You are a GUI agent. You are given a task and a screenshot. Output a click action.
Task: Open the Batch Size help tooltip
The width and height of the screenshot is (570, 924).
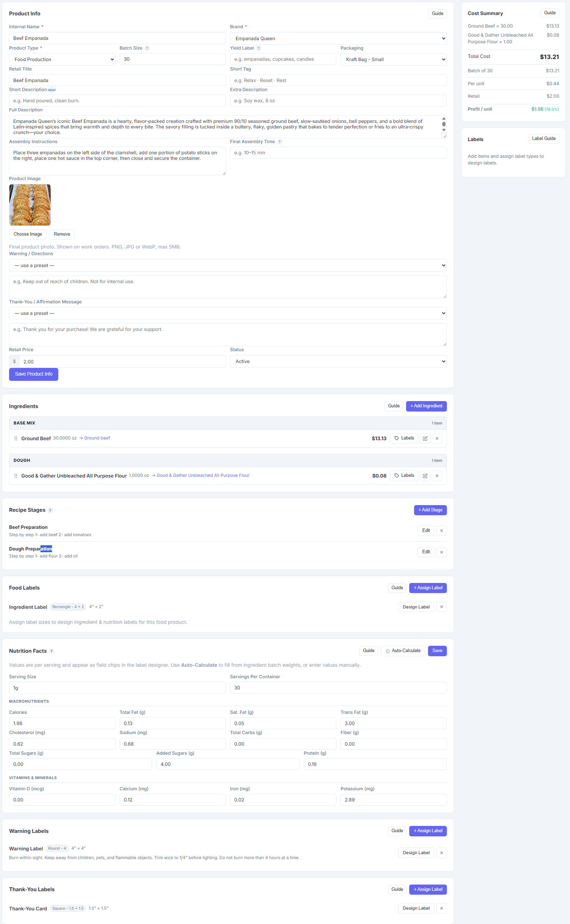click(147, 48)
